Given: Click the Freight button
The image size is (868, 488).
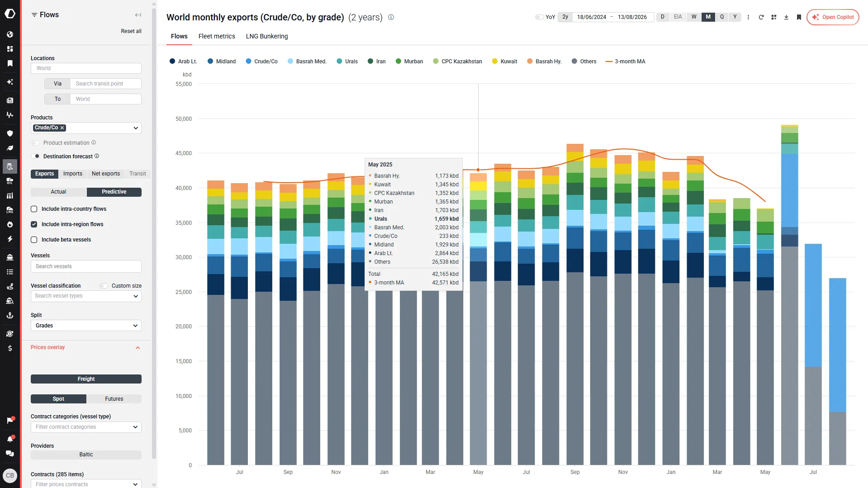Looking at the screenshot, I should pyautogui.click(x=86, y=379).
